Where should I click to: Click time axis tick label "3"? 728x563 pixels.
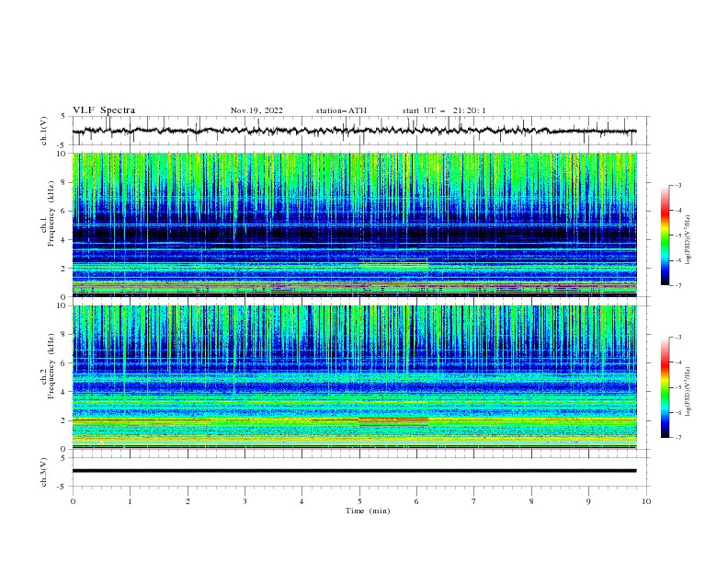[x=245, y=501]
